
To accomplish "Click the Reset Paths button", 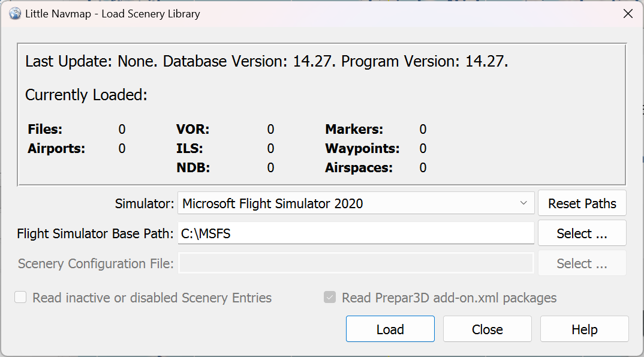I will pyautogui.click(x=582, y=203).
